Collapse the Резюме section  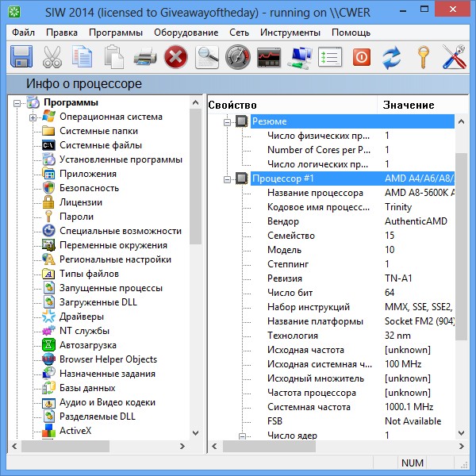point(228,121)
